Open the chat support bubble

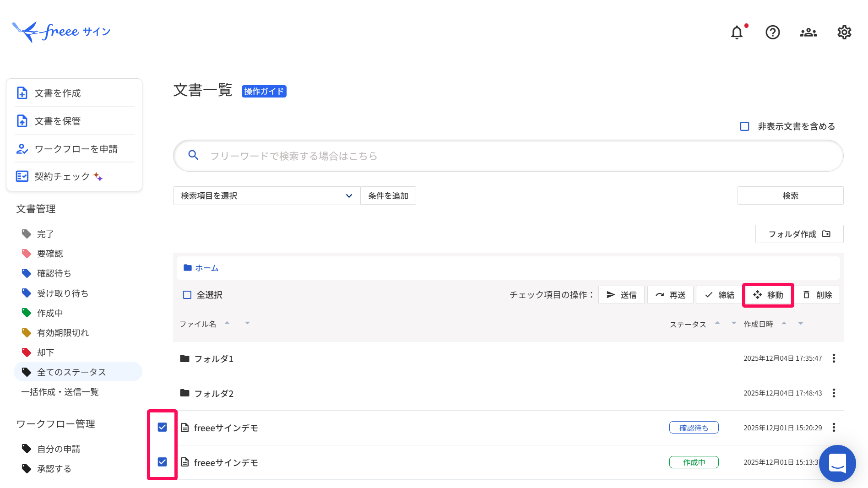[837, 463]
